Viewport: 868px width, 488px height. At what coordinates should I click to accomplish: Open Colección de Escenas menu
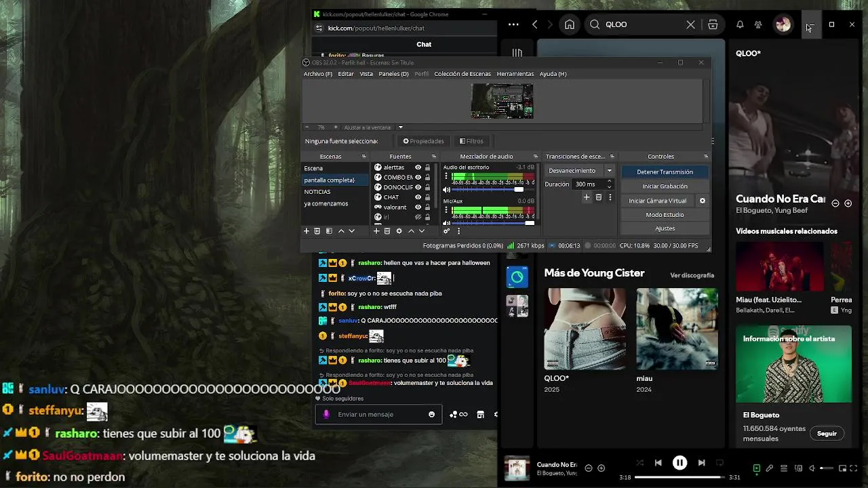click(462, 74)
